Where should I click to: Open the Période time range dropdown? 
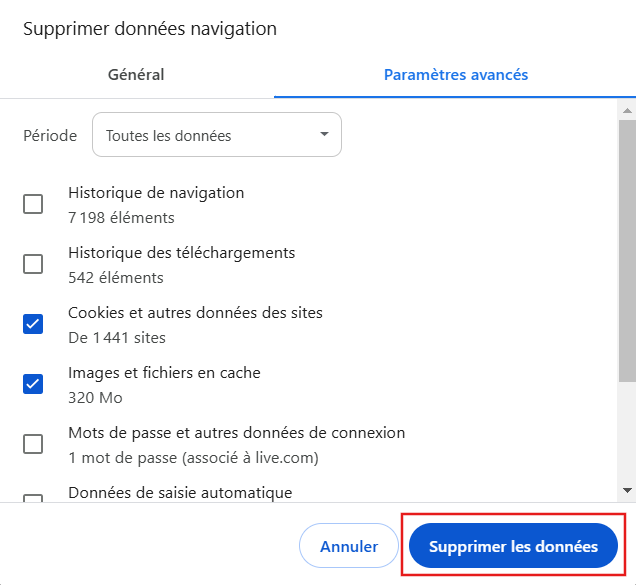point(216,135)
